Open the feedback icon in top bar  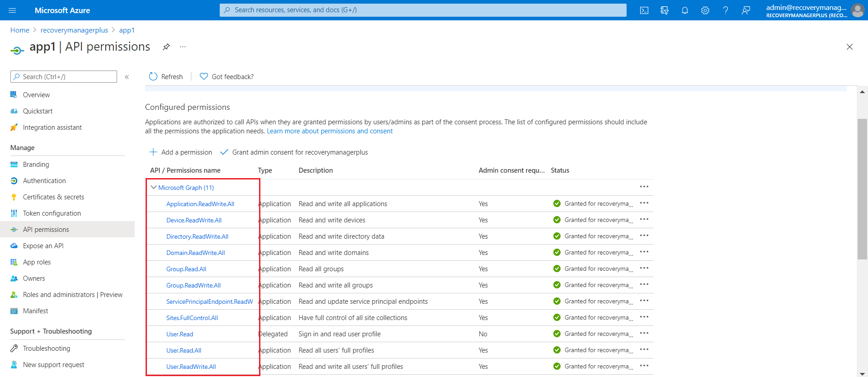click(x=746, y=10)
